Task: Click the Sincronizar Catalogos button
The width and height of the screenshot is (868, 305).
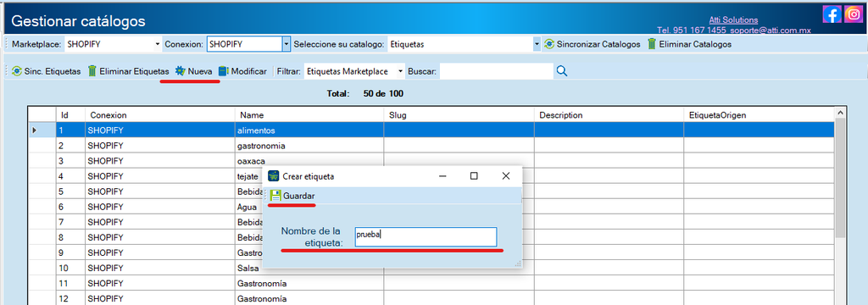Action: (x=593, y=44)
